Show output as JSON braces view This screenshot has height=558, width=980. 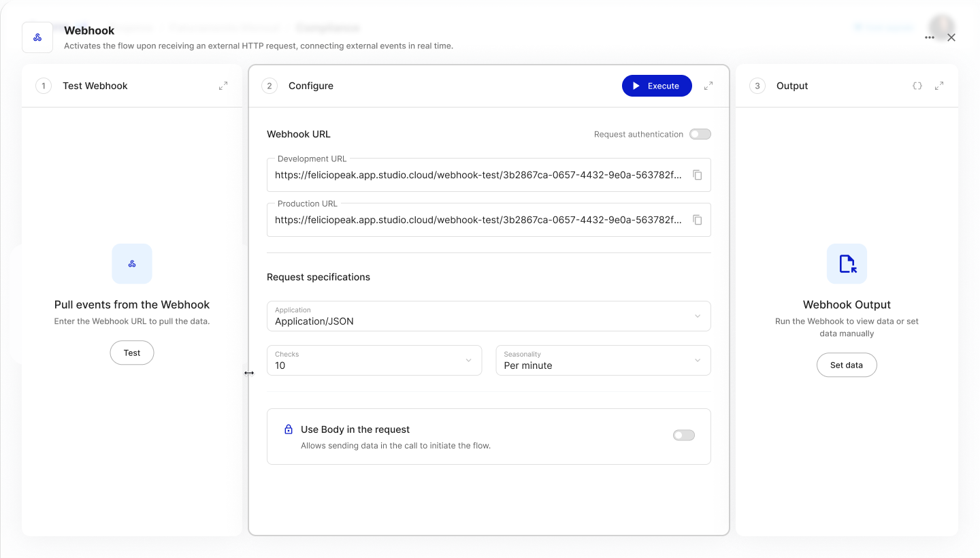[917, 86]
